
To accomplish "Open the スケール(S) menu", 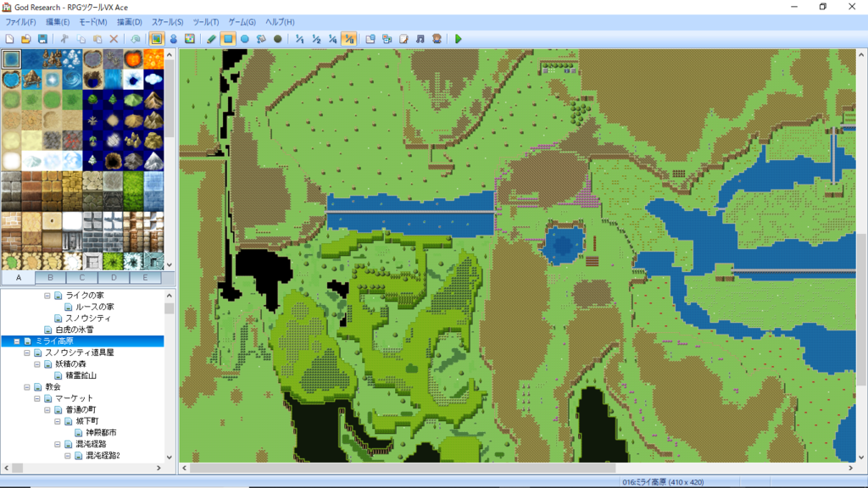I will pos(167,22).
